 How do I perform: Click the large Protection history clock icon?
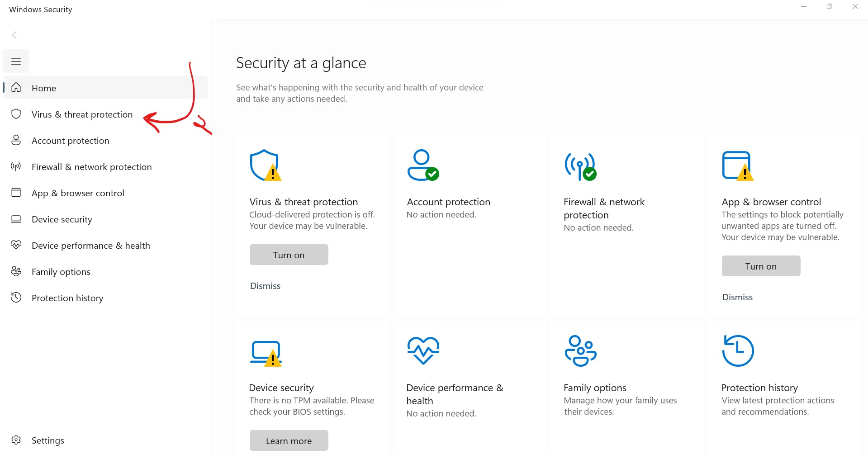pyautogui.click(x=738, y=350)
